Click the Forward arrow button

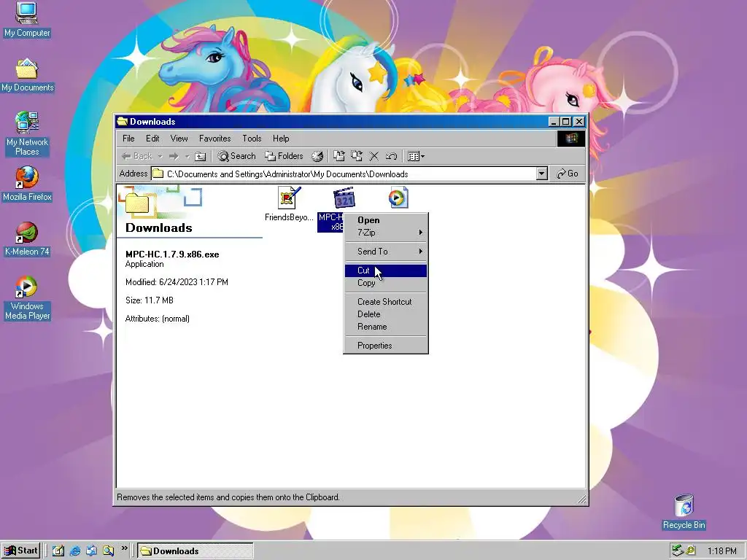(x=174, y=156)
